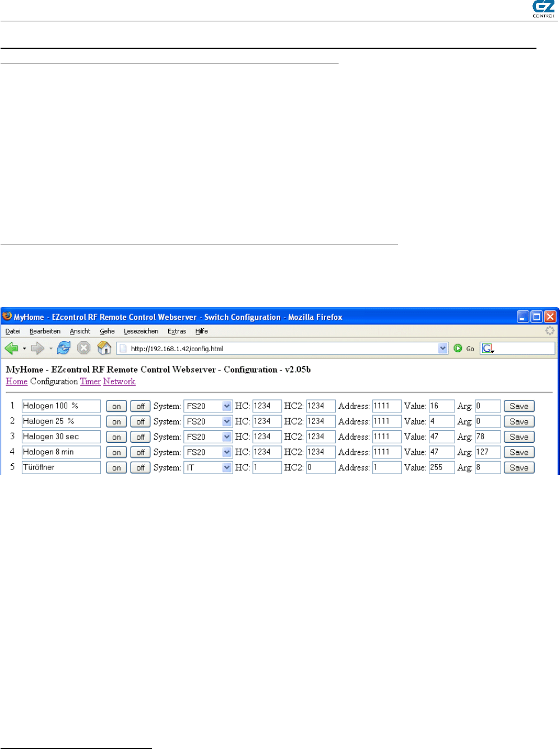560x749 pixels.
Task: Save the Halogen 30 sec row
Action: 519,436
